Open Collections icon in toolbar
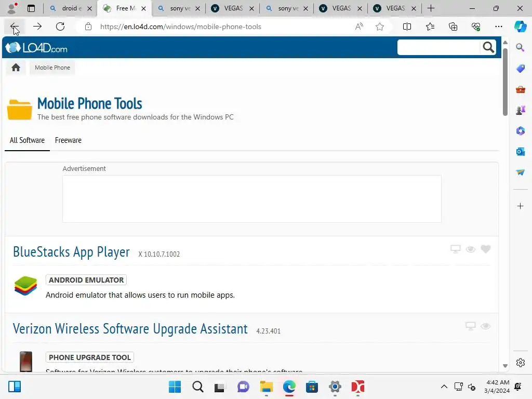Screen dimensions: 532x399 [453, 26]
